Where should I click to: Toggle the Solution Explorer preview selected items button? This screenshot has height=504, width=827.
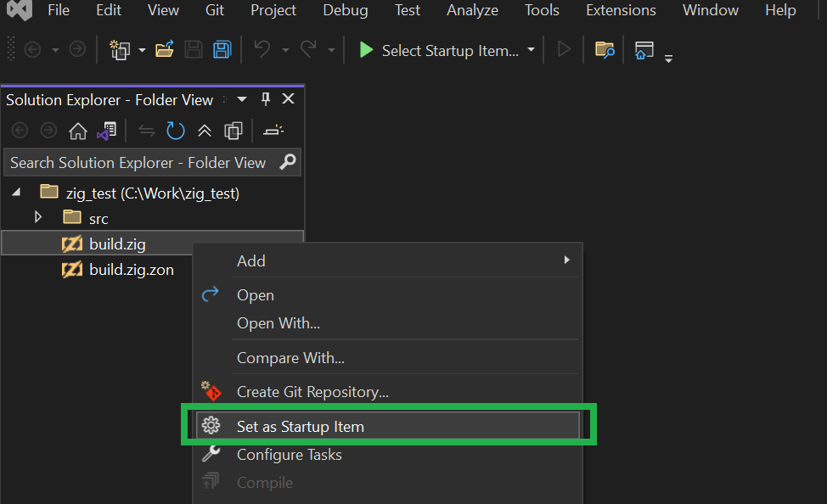(273, 131)
